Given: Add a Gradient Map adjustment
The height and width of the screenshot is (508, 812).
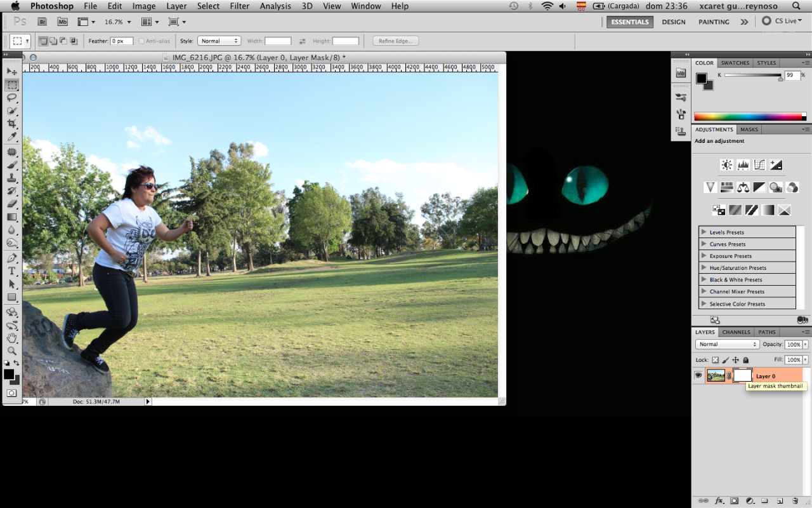Looking at the screenshot, I should tap(768, 210).
